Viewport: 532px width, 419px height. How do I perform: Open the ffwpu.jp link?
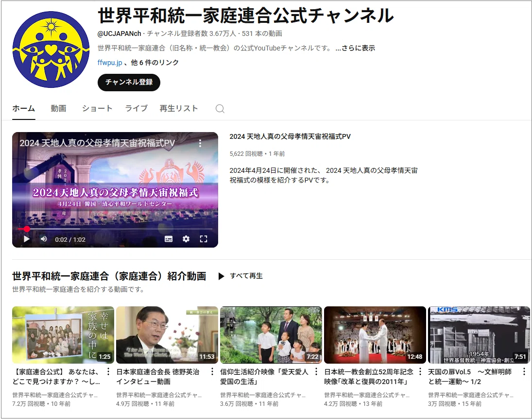pos(110,63)
